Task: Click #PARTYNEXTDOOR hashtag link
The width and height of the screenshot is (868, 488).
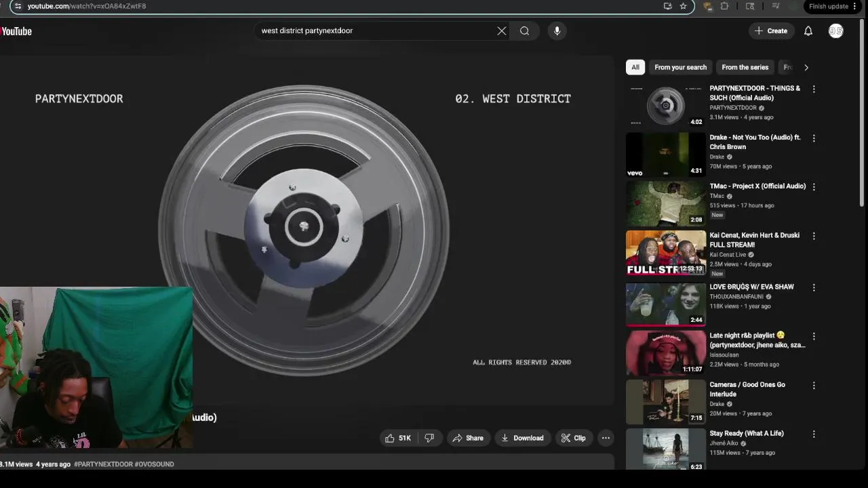Action: (x=103, y=464)
